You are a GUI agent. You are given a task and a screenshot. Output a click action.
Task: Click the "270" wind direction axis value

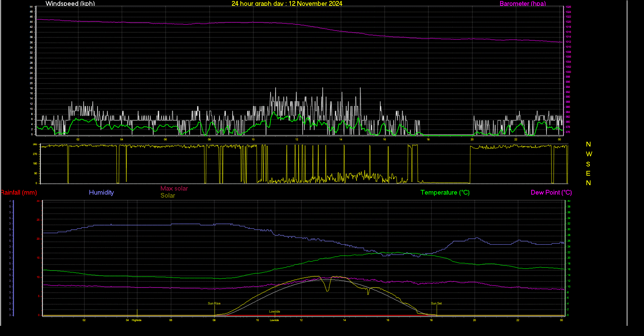click(35, 154)
